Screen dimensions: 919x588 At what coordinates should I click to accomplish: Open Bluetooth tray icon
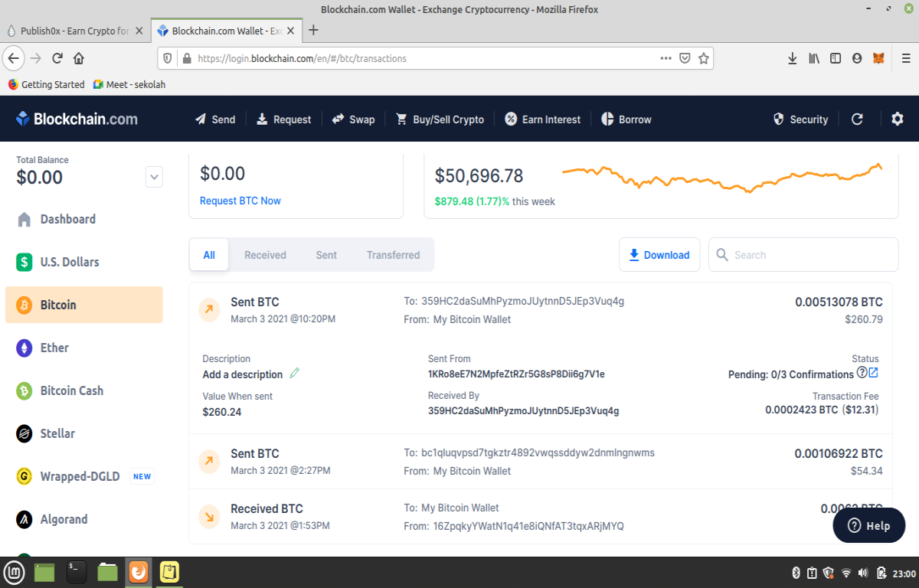tap(795, 573)
